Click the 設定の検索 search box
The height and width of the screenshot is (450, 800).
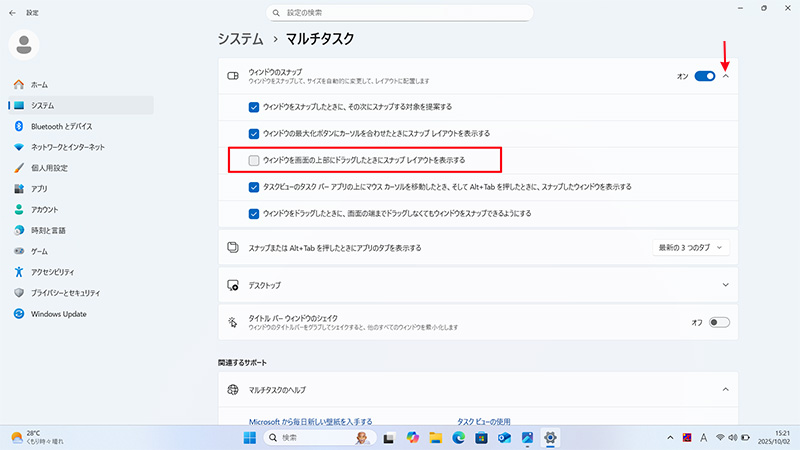400,13
